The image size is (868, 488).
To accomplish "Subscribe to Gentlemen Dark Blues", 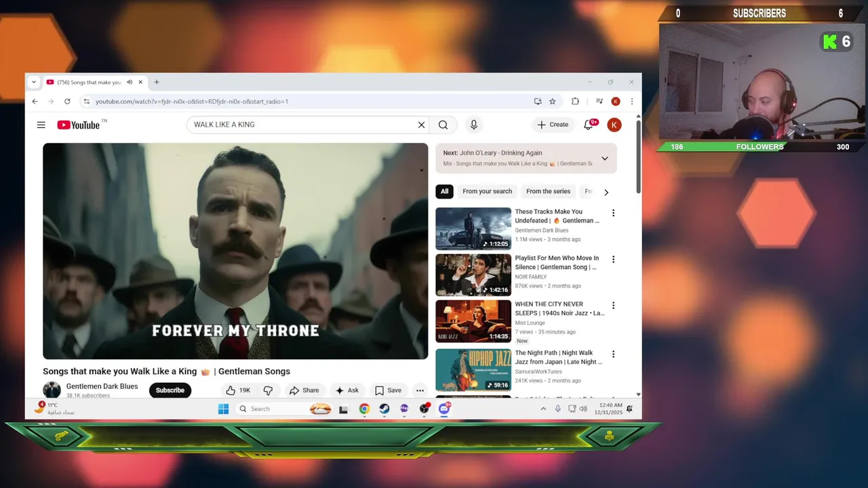I will click(170, 390).
